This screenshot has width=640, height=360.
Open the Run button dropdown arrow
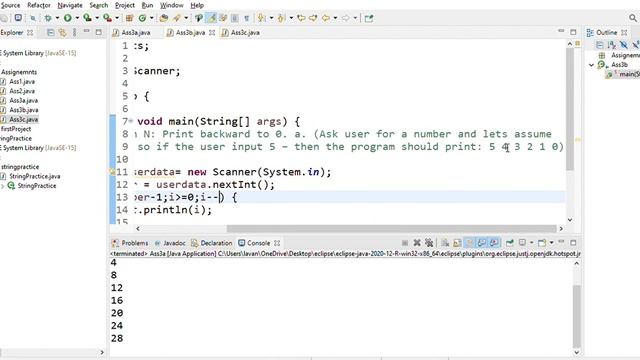[77, 18]
